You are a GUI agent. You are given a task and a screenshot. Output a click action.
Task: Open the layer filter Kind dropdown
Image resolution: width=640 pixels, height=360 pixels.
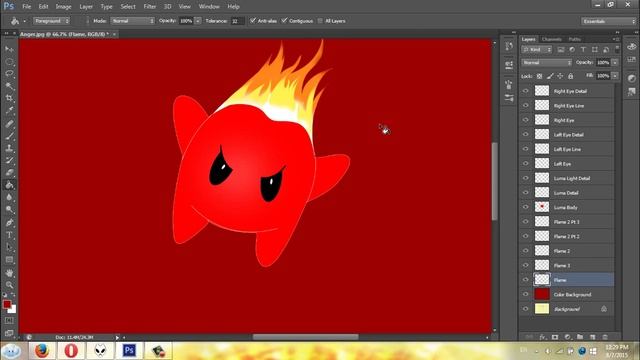[x=537, y=49]
